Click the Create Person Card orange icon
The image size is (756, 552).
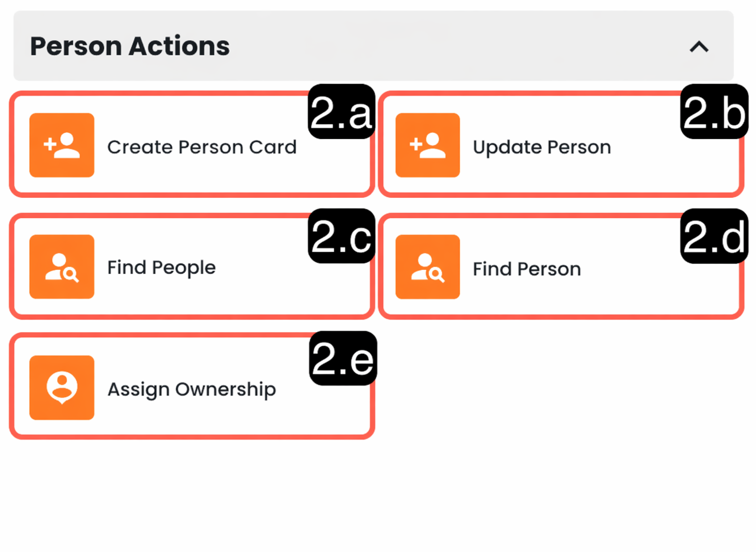[62, 145]
